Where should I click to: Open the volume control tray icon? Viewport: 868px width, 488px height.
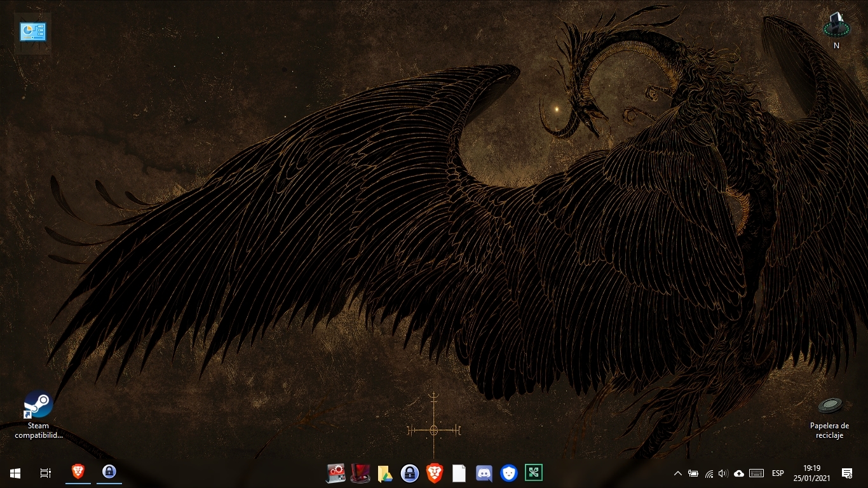click(723, 473)
